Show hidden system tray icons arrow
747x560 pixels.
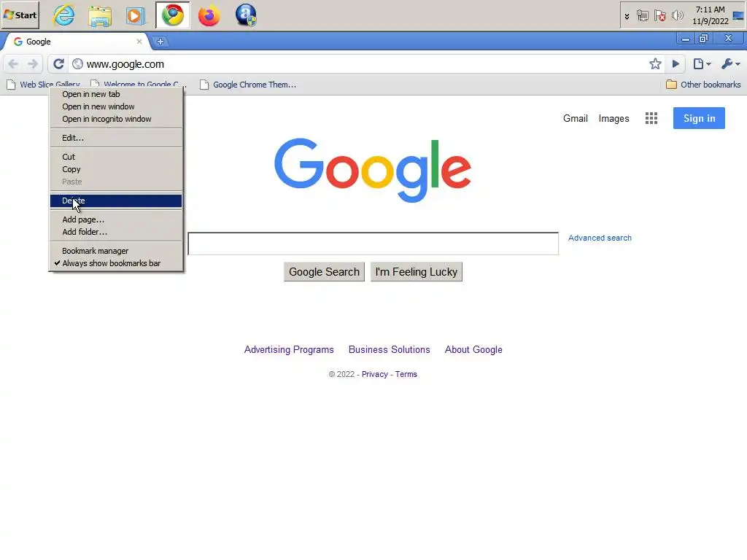[627, 16]
